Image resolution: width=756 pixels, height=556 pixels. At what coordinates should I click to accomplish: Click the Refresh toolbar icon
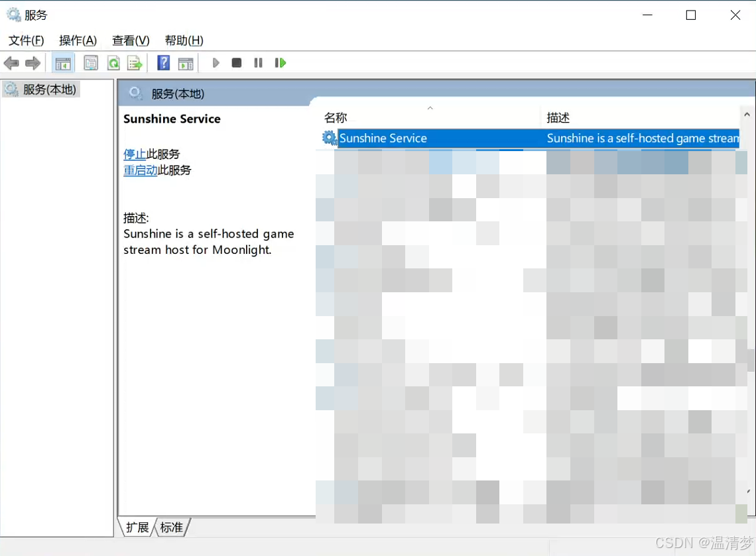click(113, 63)
